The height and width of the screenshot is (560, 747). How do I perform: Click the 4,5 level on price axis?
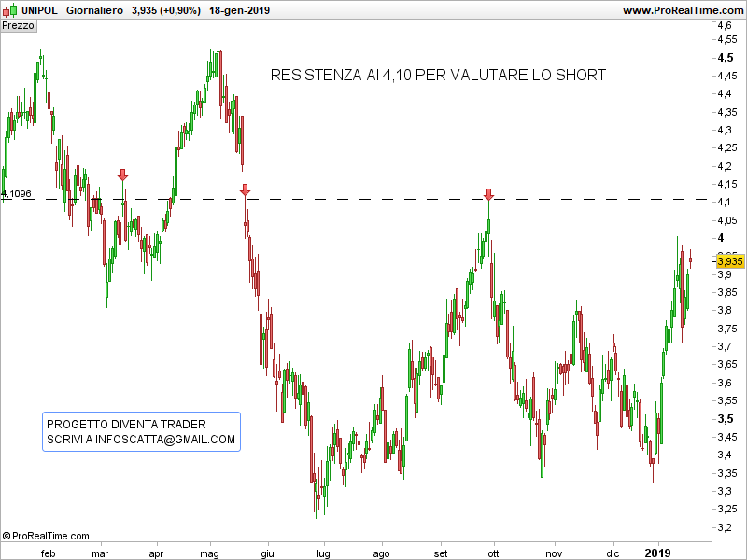point(725,57)
